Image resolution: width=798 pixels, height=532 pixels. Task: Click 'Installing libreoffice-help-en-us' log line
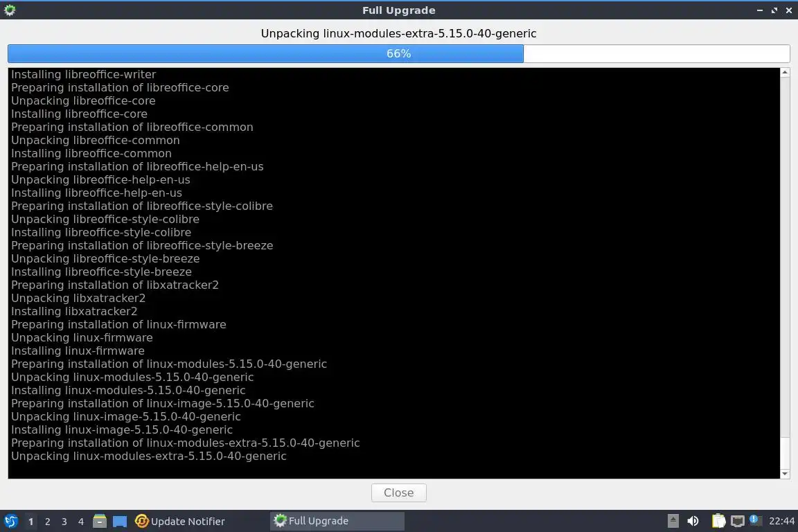tap(97, 193)
